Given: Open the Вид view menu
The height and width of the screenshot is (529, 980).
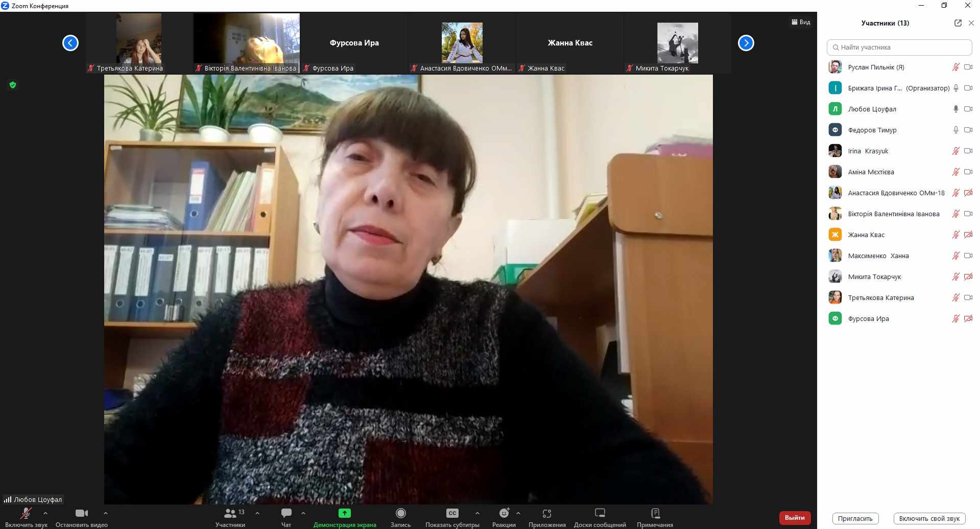Looking at the screenshot, I should click(x=801, y=22).
